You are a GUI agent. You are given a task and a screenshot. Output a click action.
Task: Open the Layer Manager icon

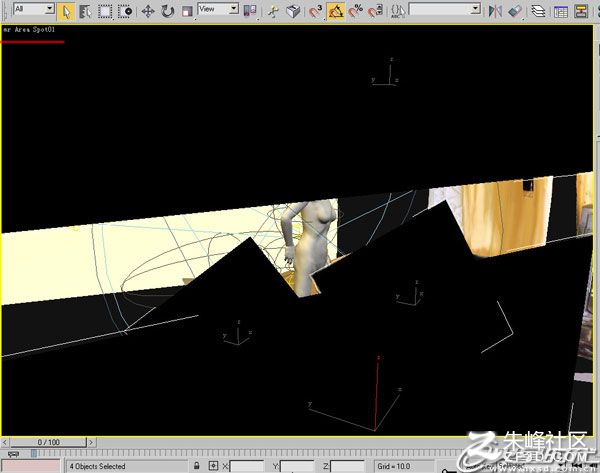click(538, 11)
